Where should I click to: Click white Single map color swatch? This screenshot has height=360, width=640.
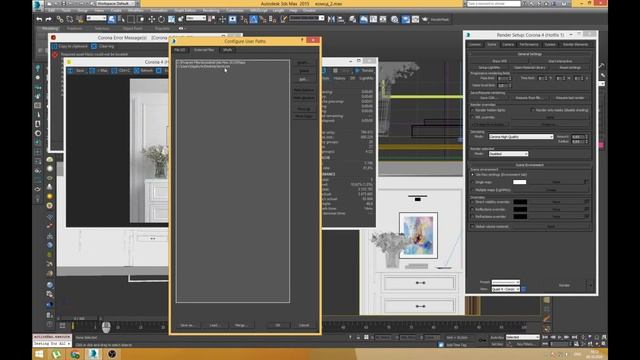(x=519, y=182)
